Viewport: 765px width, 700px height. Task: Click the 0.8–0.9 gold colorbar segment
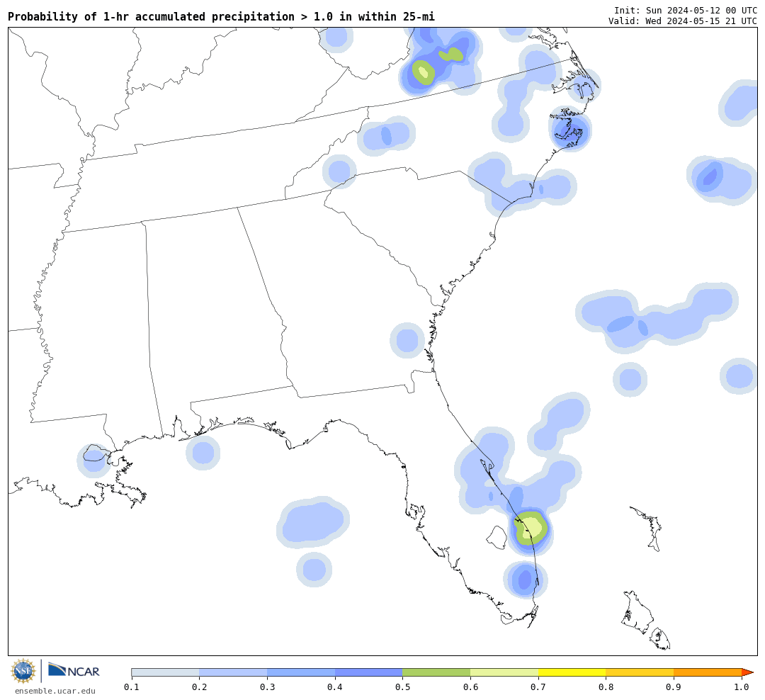(x=640, y=672)
